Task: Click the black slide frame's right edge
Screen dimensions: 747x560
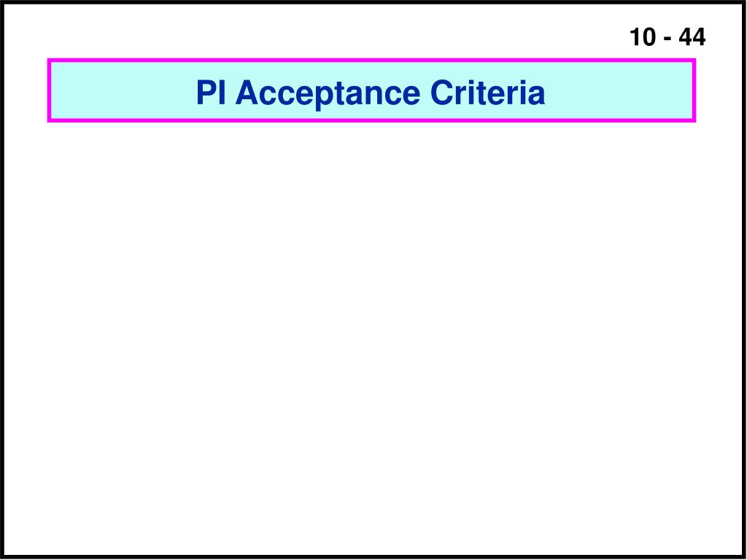Action: point(744,280)
